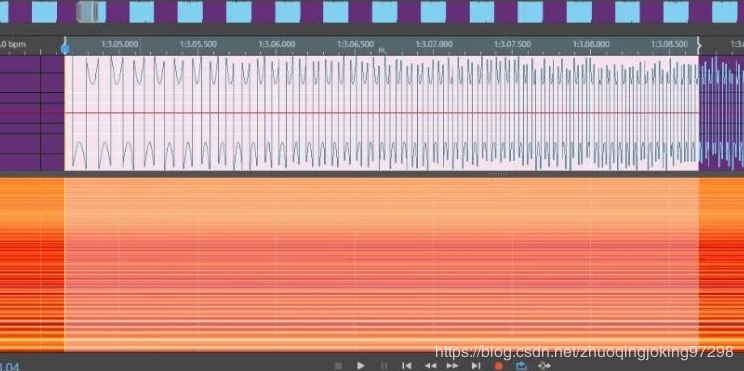Click the Rewind icon
Screen dimensions: 744x371
430,365
